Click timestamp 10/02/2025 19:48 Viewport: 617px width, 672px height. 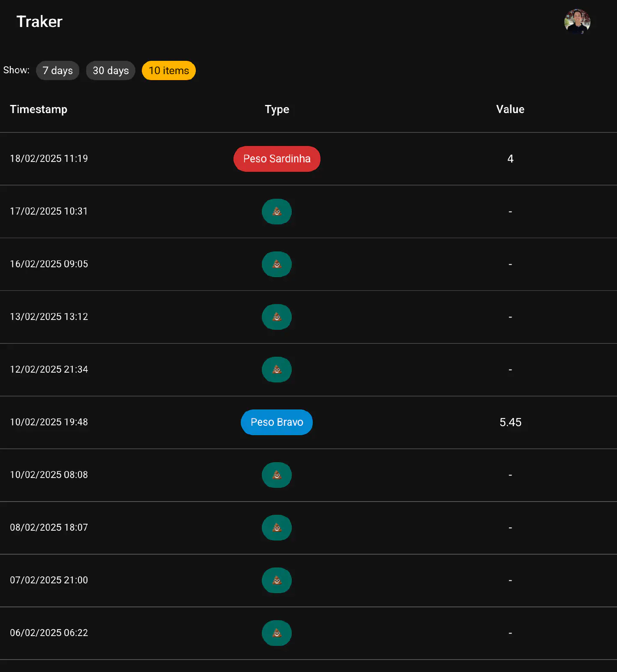point(49,422)
